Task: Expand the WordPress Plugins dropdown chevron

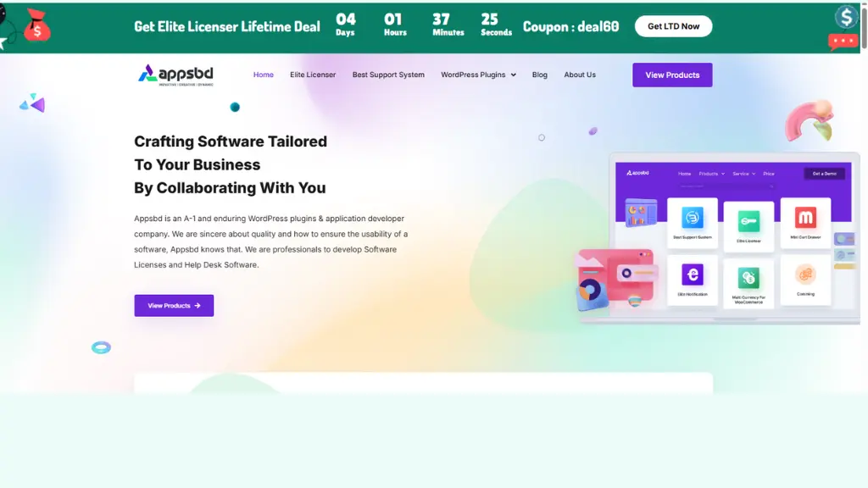Action: coord(513,75)
